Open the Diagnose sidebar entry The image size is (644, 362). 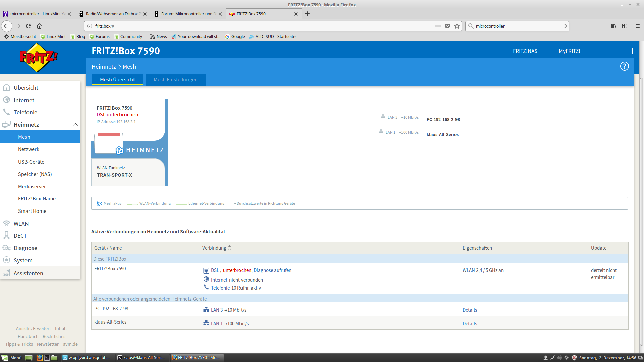40,248
